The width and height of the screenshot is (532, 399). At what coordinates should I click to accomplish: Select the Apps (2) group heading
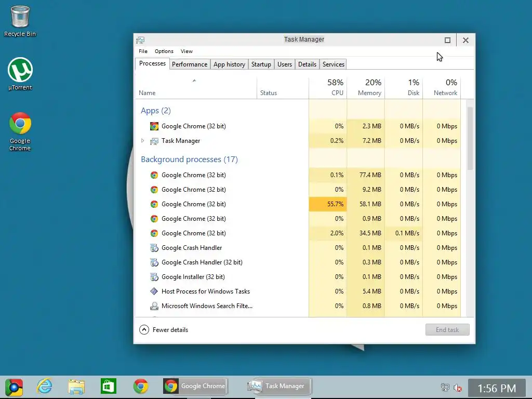[156, 111]
